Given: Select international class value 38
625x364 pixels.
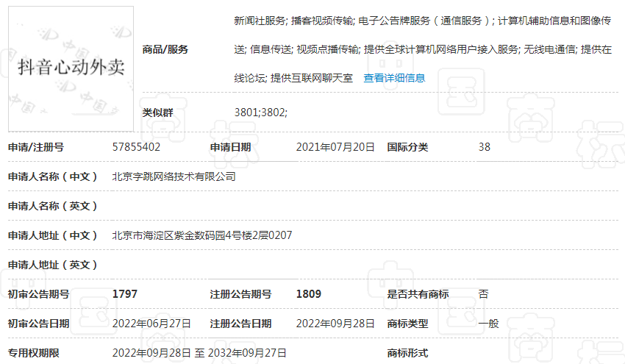Looking at the screenshot, I should [x=485, y=147].
